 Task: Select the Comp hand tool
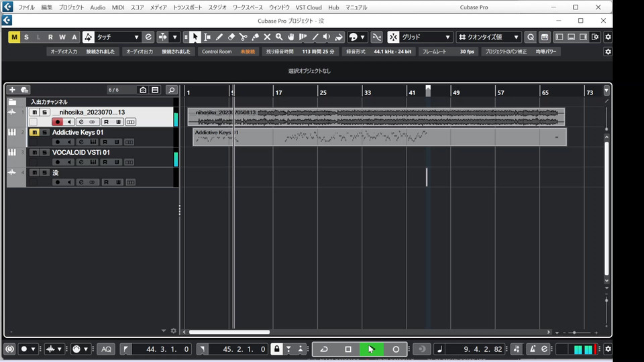tap(290, 37)
